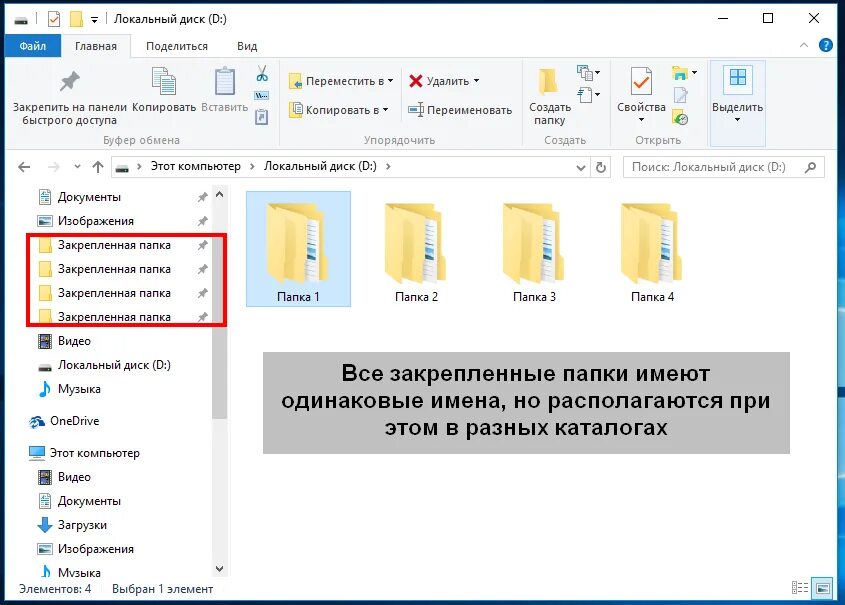Expand the Выделить dropdown arrow
The width and height of the screenshot is (845, 605).
[x=738, y=120]
